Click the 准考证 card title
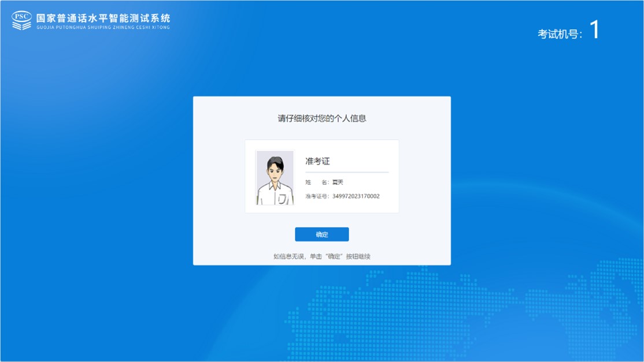The height and width of the screenshot is (362, 644). (x=317, y=161)
